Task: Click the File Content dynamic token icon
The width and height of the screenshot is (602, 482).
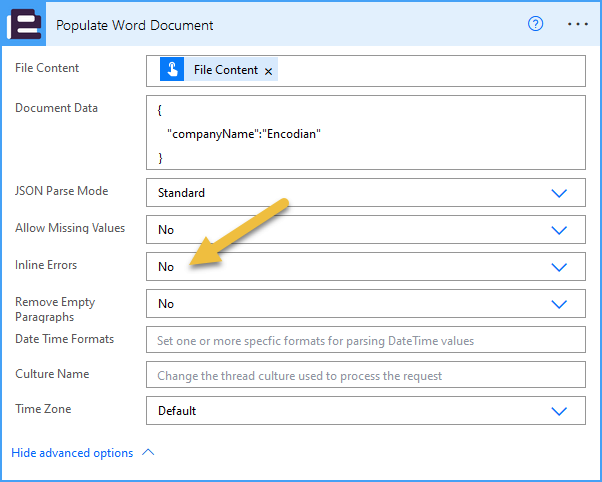Action: [x=172, y=69]
